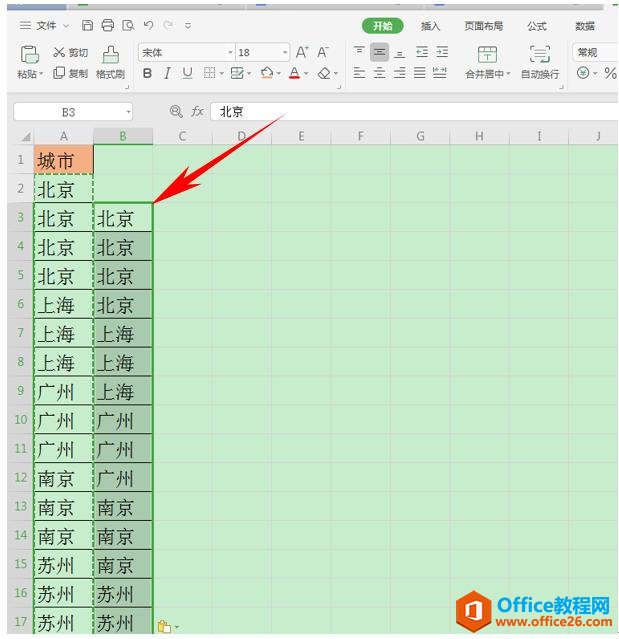Screen dimensions: 619x639
Task: Expand font color dropdown arrow
Action: pos(306,74)
